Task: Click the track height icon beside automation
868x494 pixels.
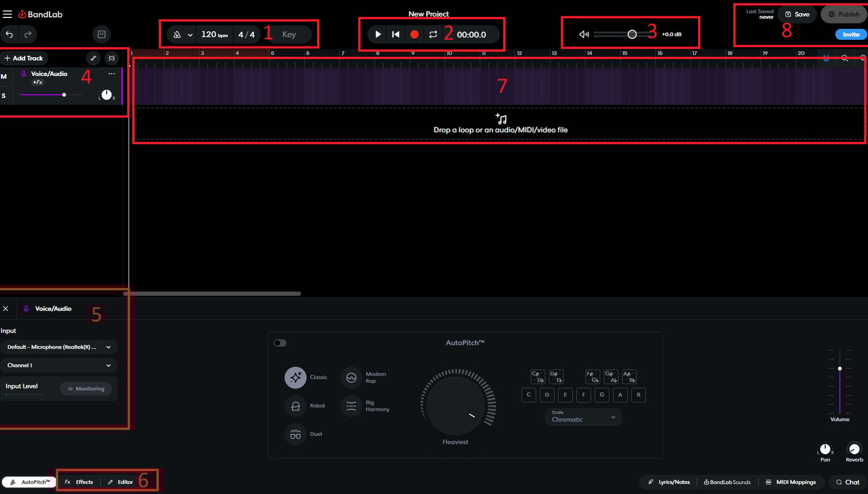Action: click(x=112, y=59)
